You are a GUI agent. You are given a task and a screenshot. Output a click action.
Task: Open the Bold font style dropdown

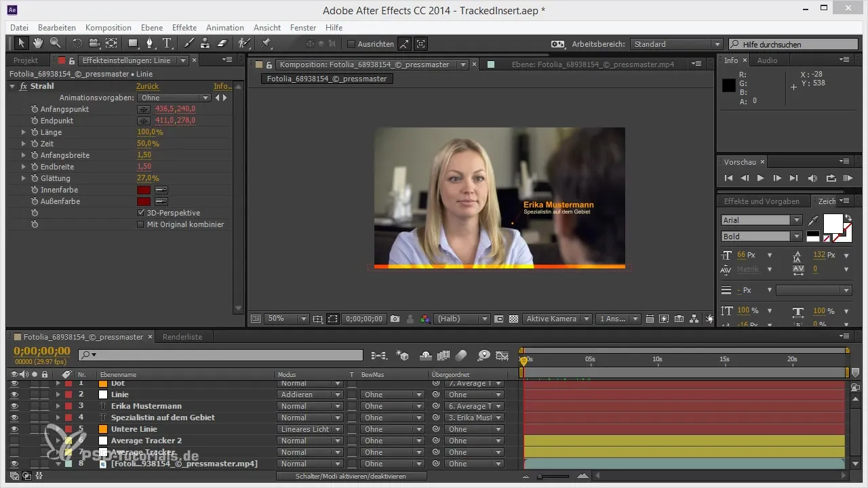(x=761, y=237)
